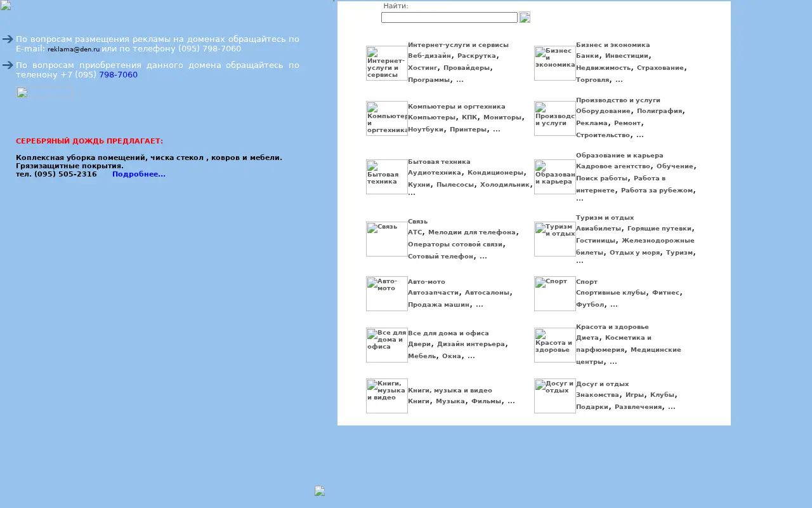The width and height of the screenshot is (812, 508).
Task: Click the Производство и услуги category image
Action: pyautogui.click(x=555, y=118)
